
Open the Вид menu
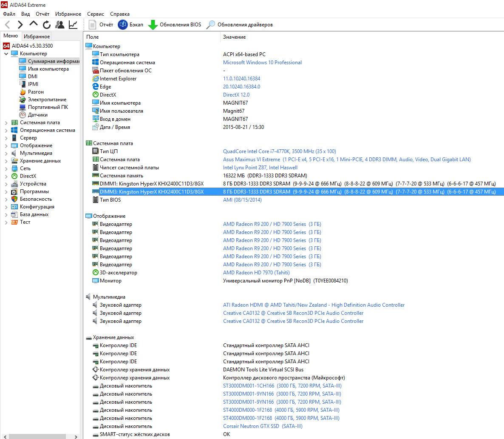(25, 14)
